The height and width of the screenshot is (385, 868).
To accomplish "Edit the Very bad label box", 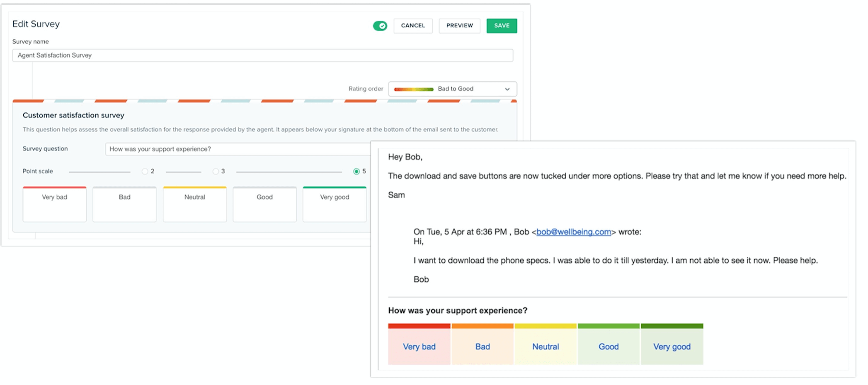I will pos(55,204).
